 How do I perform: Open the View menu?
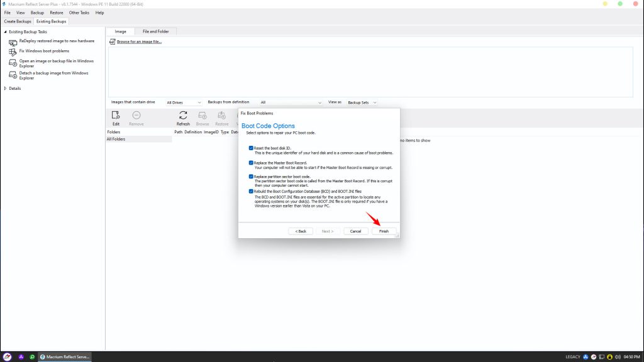coord(21,13)
